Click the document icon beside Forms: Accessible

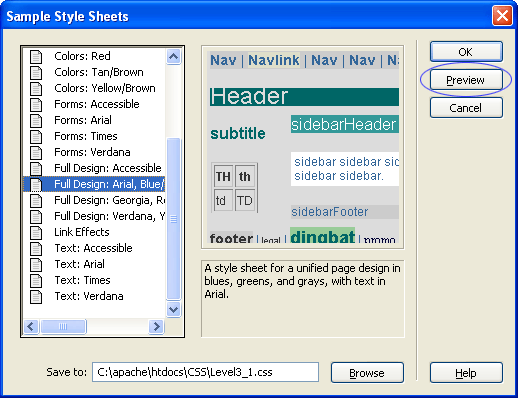tap(36, 104)
